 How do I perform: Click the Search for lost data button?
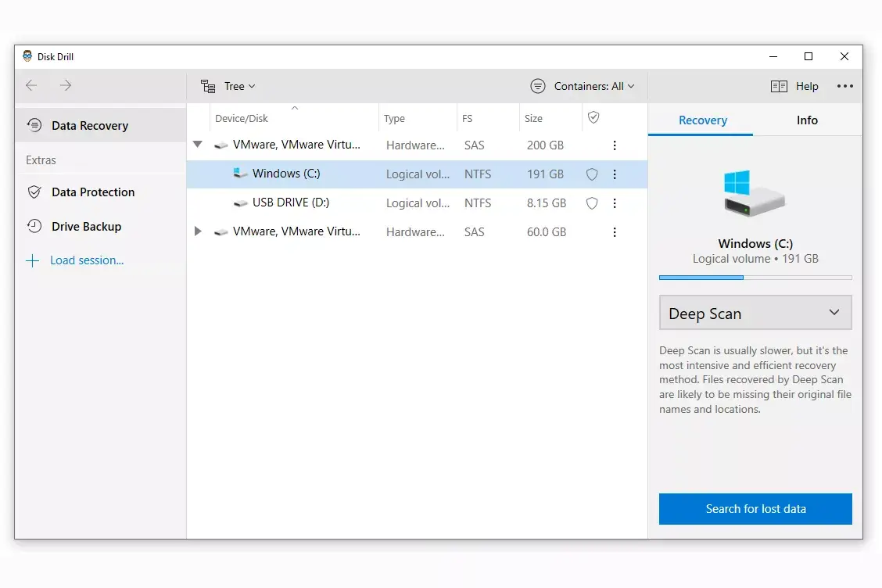pos(755,509)
